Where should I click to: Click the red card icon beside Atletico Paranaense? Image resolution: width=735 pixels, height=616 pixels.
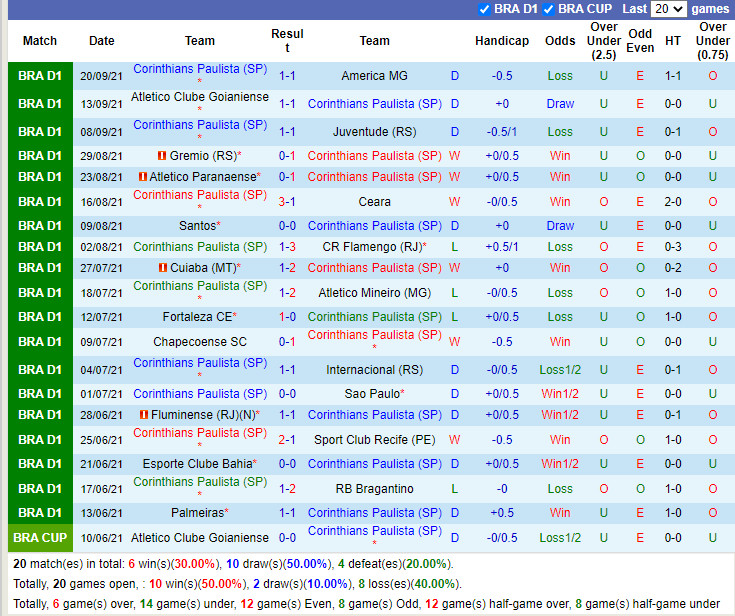pos(143,177)
